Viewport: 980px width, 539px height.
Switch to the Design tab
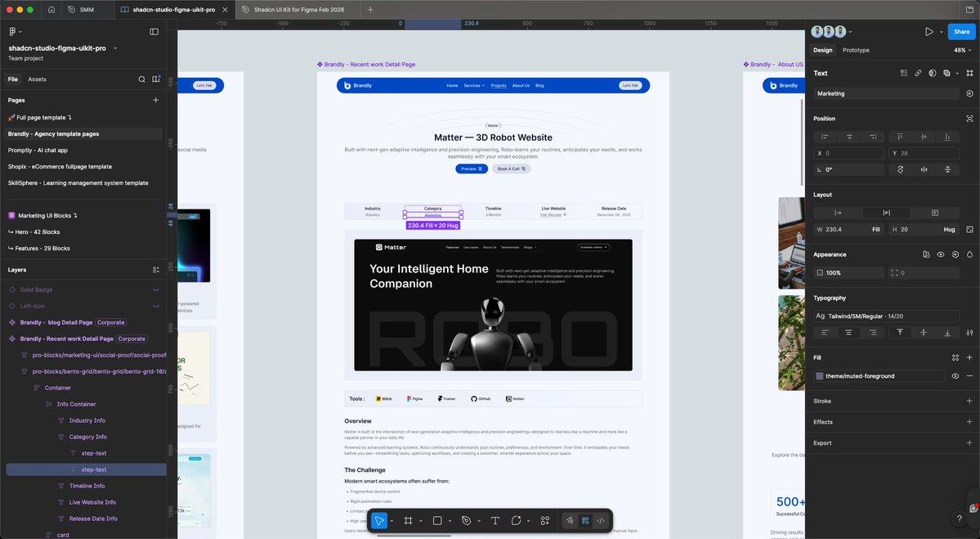(822, 50)
